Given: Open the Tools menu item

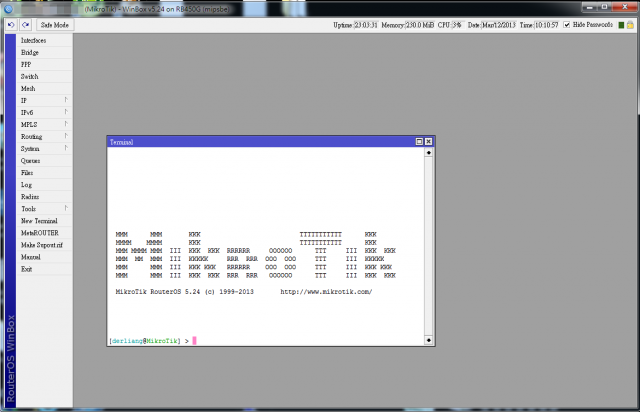Looking at the screenshot, I should coord(44,209).
